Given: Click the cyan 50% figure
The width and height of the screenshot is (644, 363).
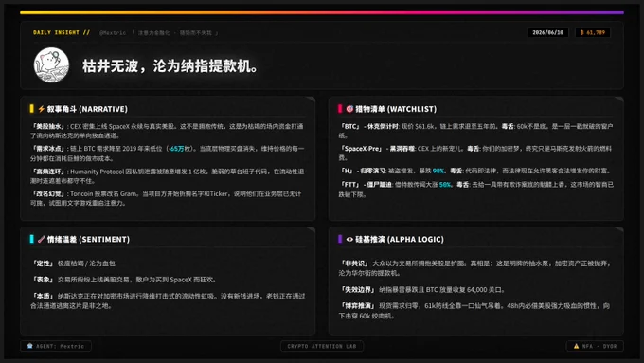Looking at the screenshot, I should click(x=445, y=185).
